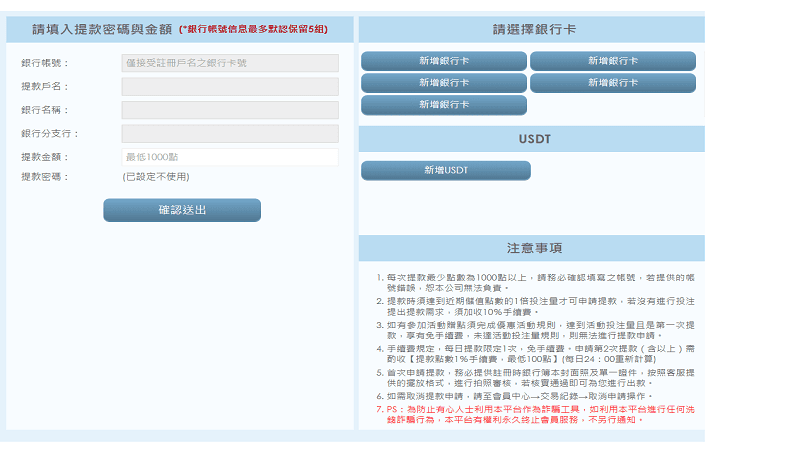Click the USDT section header
800x450 pixels.
(534, 139)
